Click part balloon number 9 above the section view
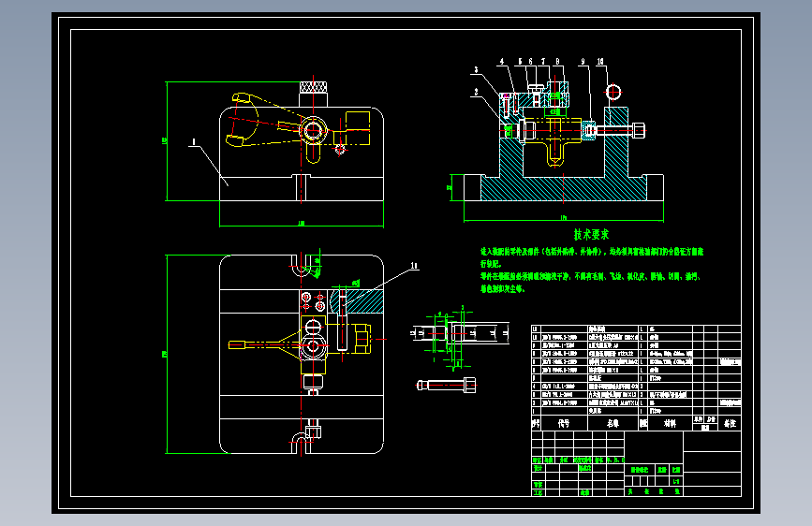 583,62
